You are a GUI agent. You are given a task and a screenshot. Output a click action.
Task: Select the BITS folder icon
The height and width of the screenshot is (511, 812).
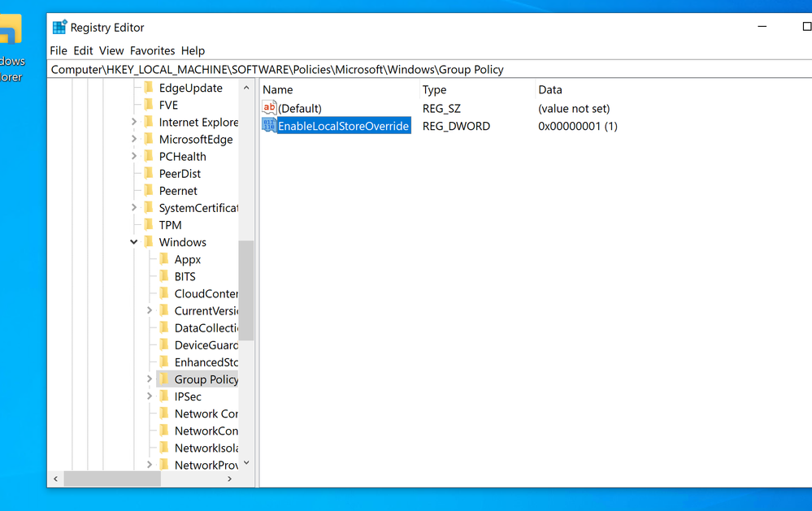pyautogui.click(x=164, y=275)
